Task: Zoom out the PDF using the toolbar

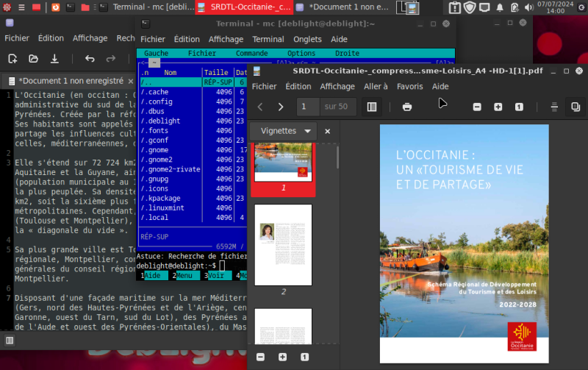Action: coord(477,107)
